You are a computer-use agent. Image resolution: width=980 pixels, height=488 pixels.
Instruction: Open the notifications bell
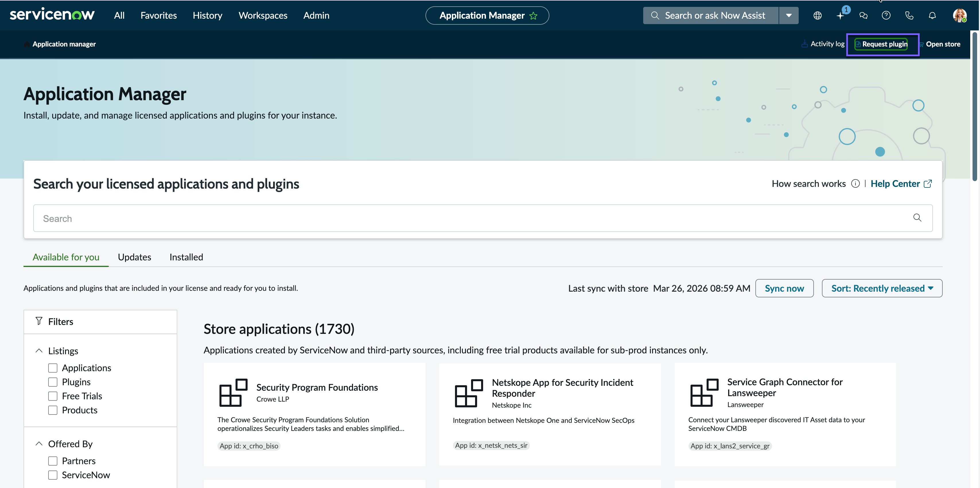click(932, 15)
